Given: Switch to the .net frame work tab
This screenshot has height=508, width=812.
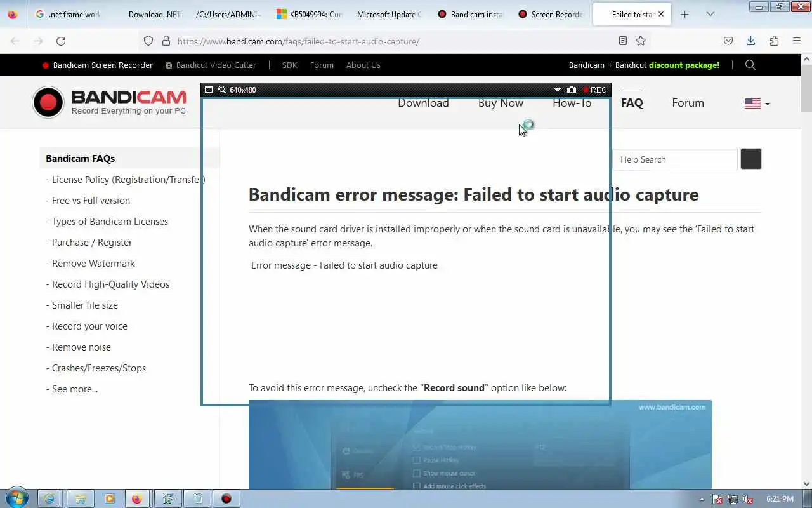Looking at the screenshot, I should coord(68,14).
